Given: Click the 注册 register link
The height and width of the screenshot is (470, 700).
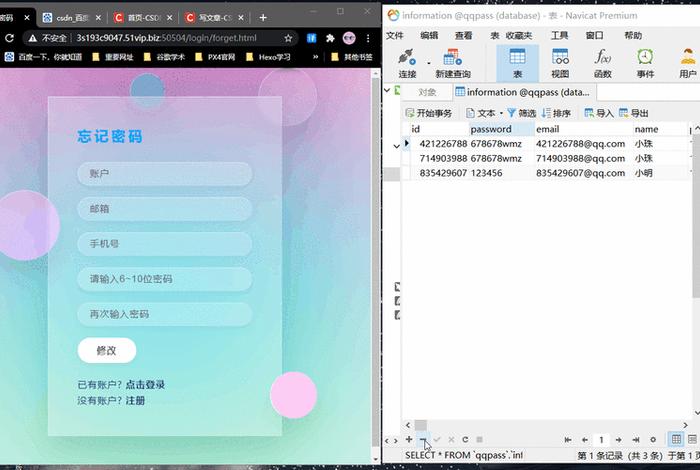Looking at the screenshot, I should click(135, 400).
